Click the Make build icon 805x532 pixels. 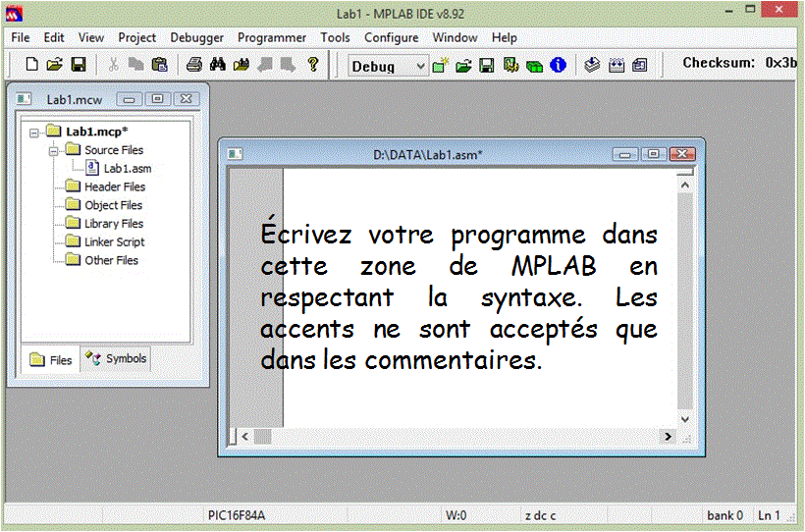592,65
